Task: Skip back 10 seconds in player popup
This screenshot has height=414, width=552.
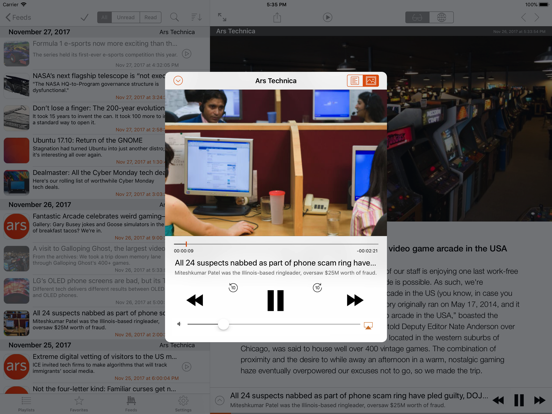Action: (233, 288)
